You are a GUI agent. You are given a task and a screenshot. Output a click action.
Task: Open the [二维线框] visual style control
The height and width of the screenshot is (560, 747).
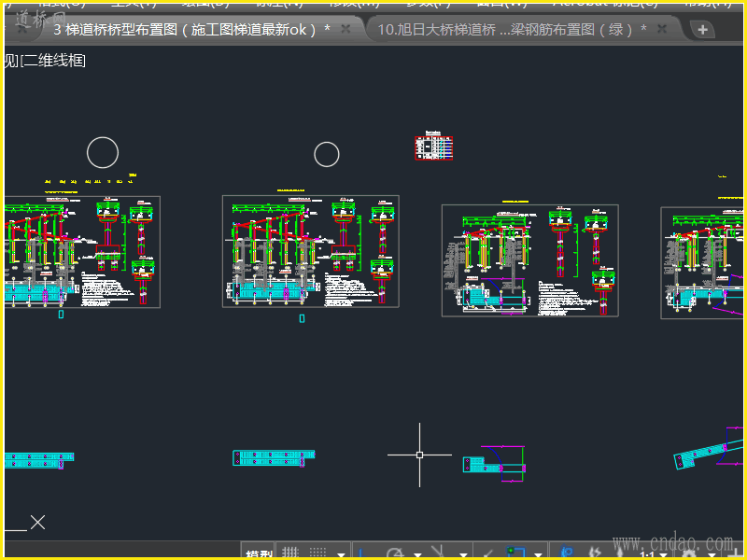[53, 61]
